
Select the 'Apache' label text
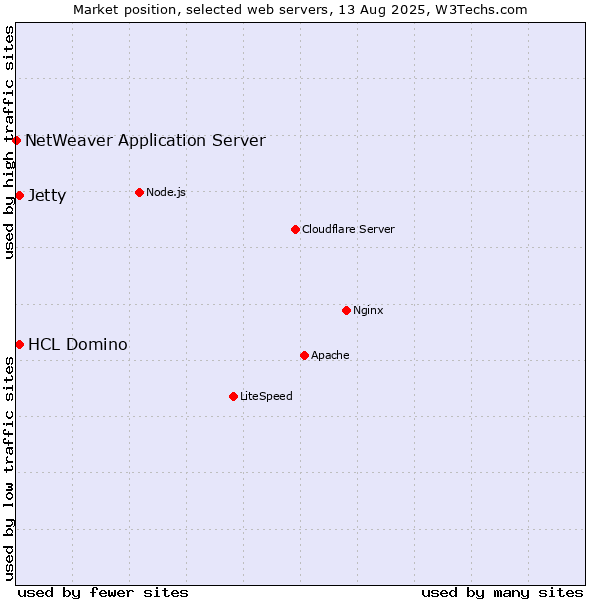pyautogui.click(x=330, y=355)
